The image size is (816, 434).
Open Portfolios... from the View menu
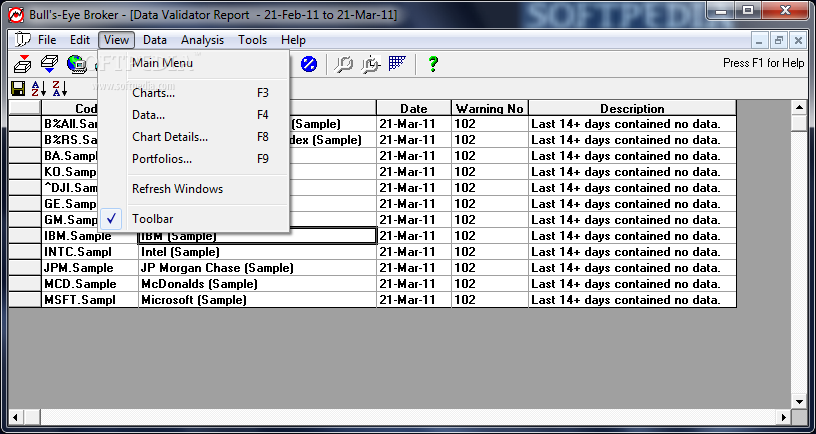tap(194, 159)
